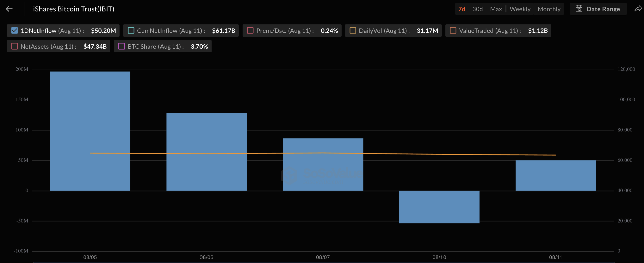Switch to Weekly view
This screenshot has height=263, width=644.
point(520,9)
